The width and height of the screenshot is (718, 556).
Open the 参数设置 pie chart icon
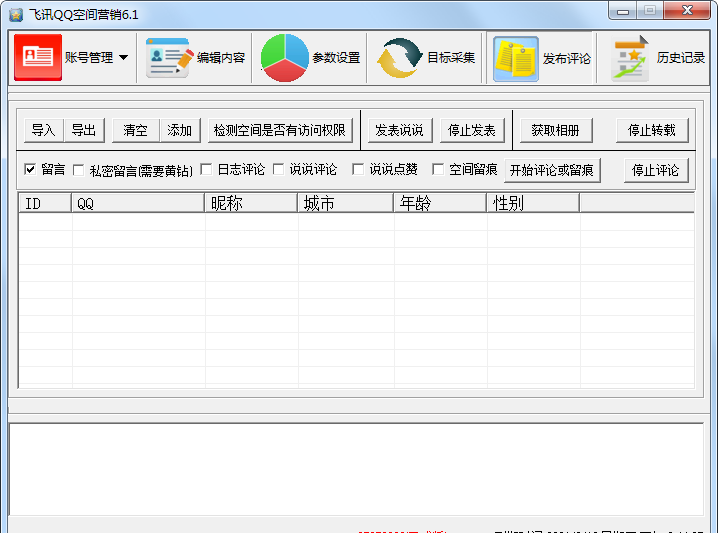[284, 58]
